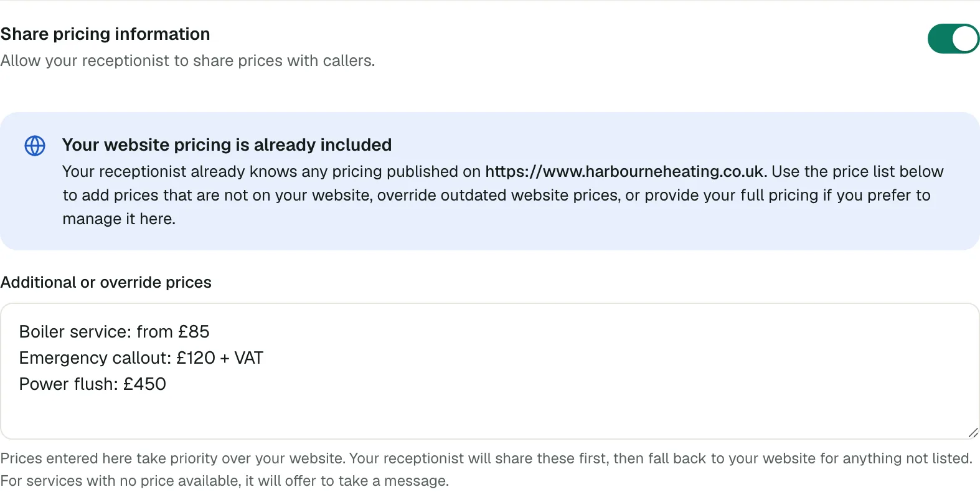Click inside the Additional or override prices textarea
Image resolution: width=980 pixels, height=492 pixels.
(490, 371)
